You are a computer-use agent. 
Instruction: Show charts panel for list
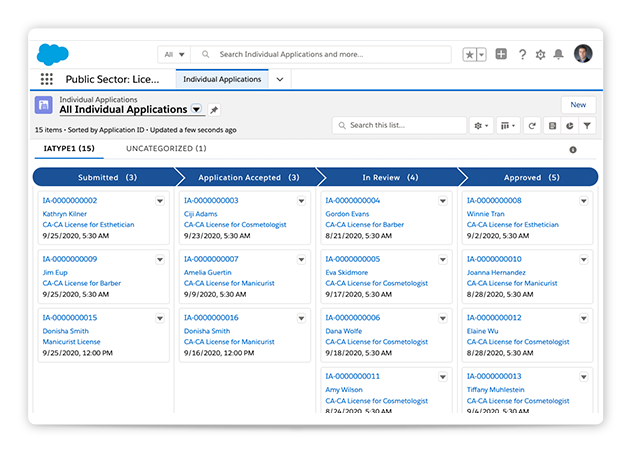[x=569, y=126]
